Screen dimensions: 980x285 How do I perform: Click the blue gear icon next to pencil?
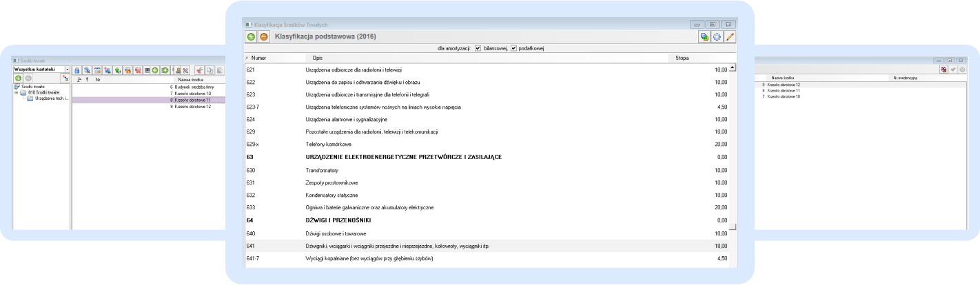pos(717,37)
